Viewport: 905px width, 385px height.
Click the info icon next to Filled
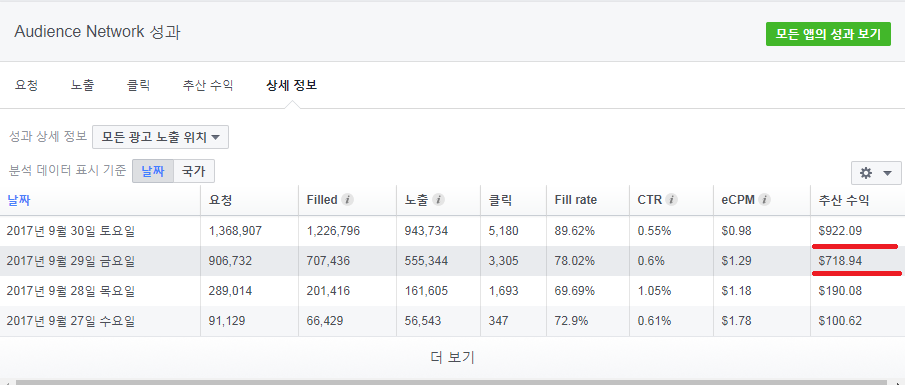[347, 200]
